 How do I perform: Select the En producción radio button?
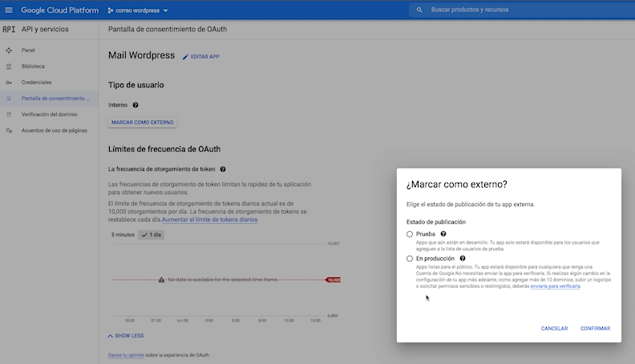(410, 258)
